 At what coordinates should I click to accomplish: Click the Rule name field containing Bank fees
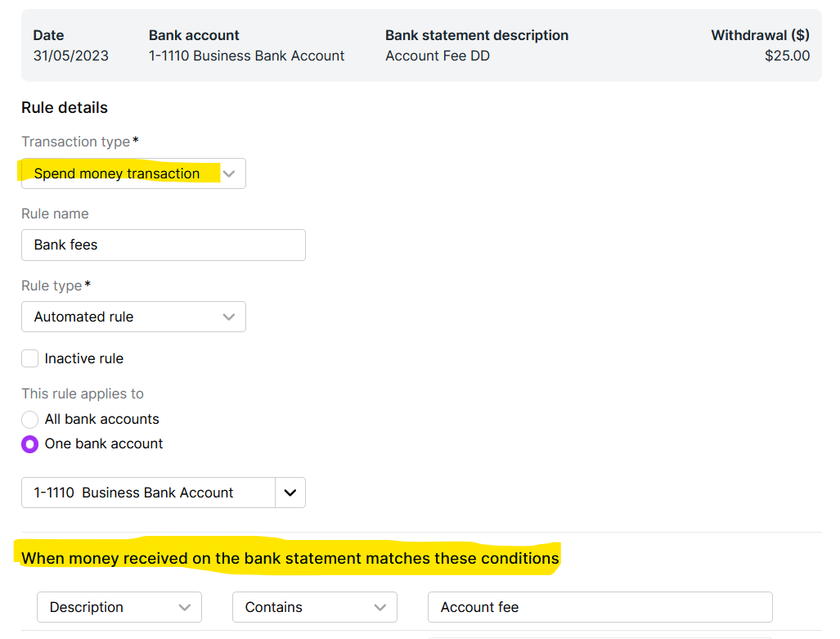(x=164, y=245)
